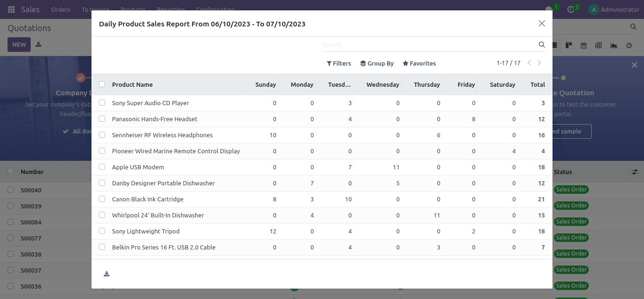The height and width of the screenshot is (299, 644).
Task: Open the Filters dropdown
Action: coord(339,63)
